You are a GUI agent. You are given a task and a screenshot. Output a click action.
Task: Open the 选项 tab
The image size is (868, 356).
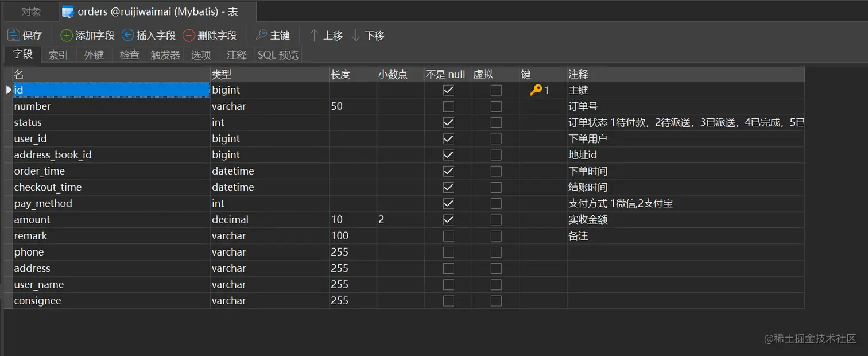coord(201,55)
